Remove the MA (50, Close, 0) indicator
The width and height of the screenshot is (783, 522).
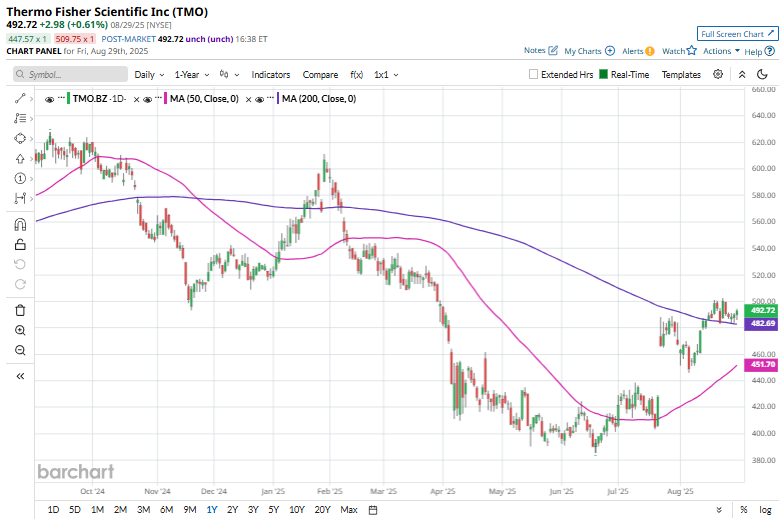click(x=248, y=99)
